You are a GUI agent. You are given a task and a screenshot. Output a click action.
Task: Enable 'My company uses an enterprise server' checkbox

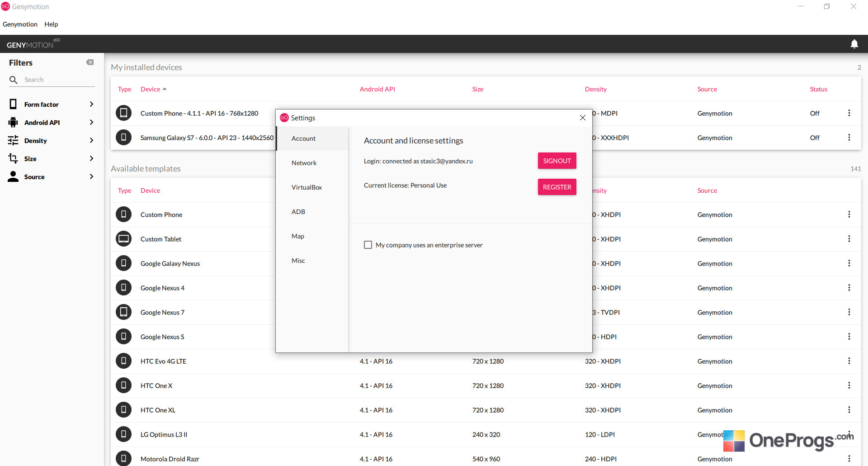(368, 245)
